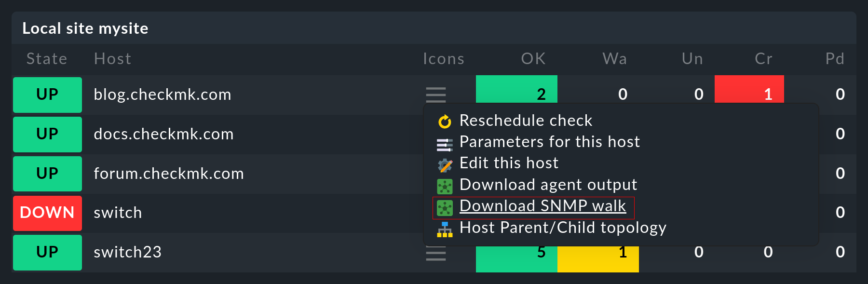Viewport: 868px width, 284px height.
Task: Click the Download SNMP walk icon
Action: [445, 208]
